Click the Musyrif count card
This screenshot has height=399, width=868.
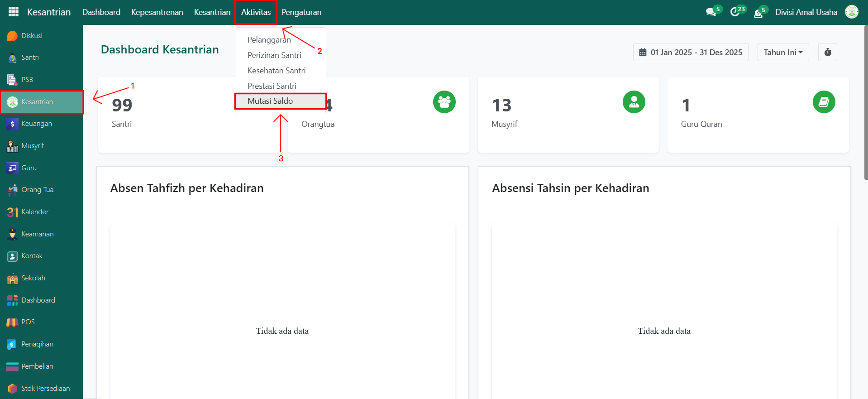click(568, 115)
